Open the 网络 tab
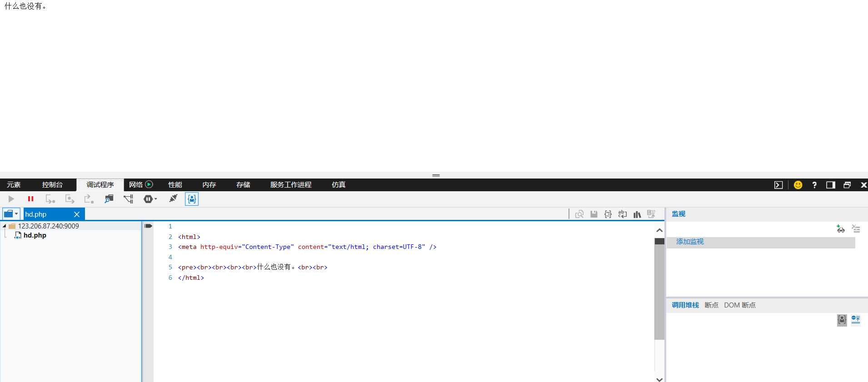Screen dimensions: 868x382 [x=135, y=184]
